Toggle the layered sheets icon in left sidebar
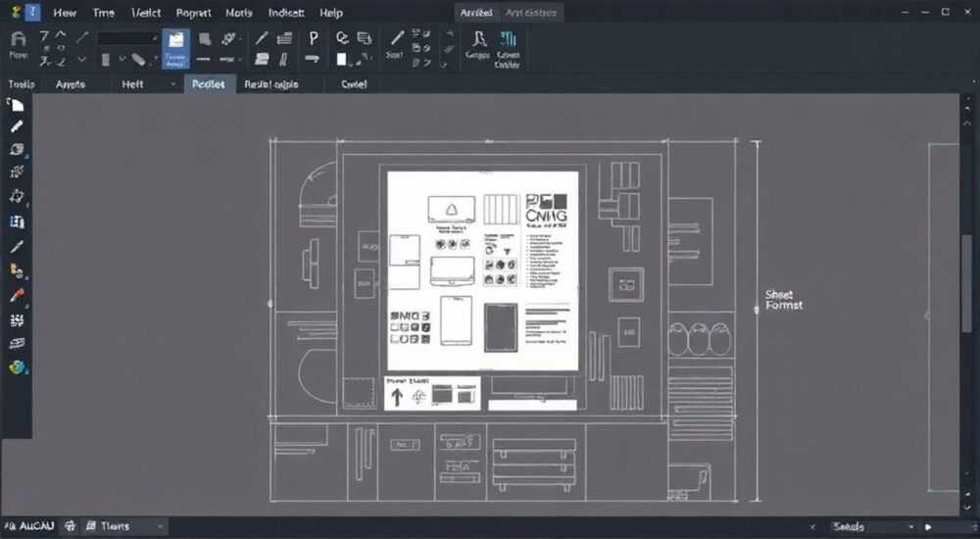980x539 pixels. 17,344
